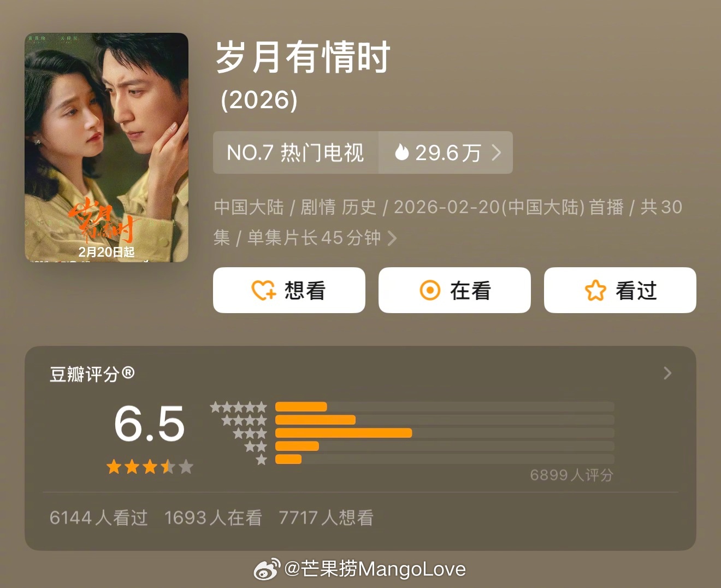The width and height of the screenshot is (721, 588).
Task: Click the flame icon beside 29.6万
Action: pyautogui.click(x=401, y=152)
